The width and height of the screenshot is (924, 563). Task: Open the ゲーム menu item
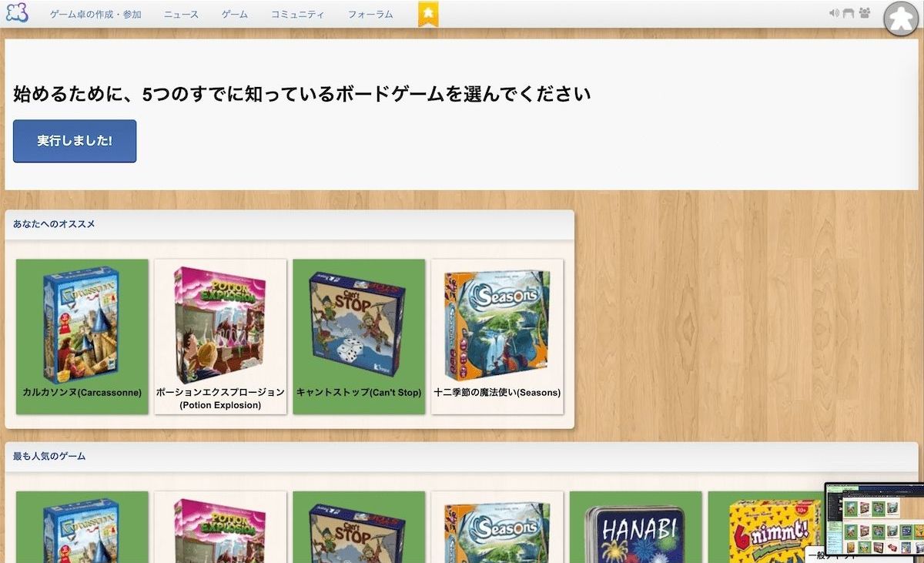point(235,14)
